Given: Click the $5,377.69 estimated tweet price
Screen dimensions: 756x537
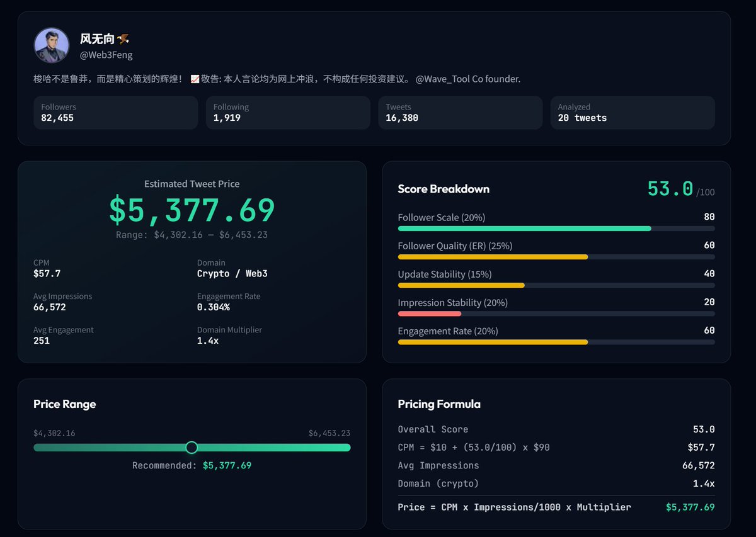Looking at the screenshot, I should (x=192, y=210).
